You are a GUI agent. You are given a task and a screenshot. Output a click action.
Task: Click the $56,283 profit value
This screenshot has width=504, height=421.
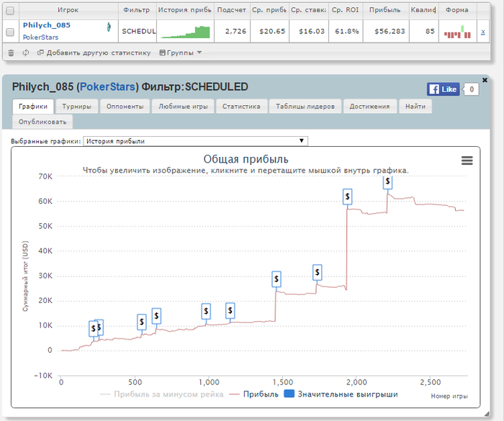tap(390, 32)
